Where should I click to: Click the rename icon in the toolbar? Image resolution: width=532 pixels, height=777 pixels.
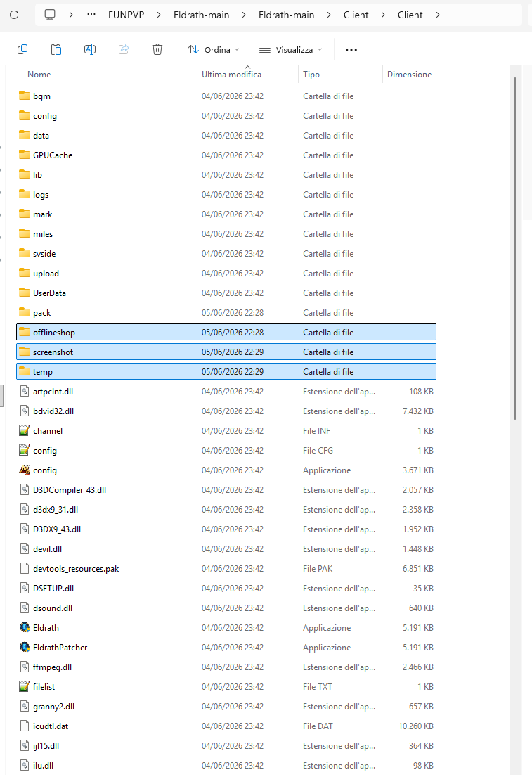click(x=90, y=49)
